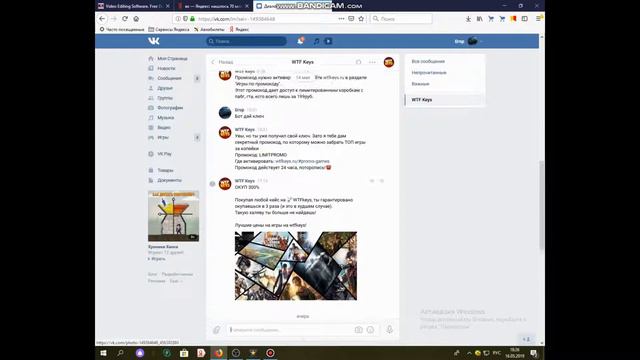Image resolution: width=640 pixels, height=360 pixels.
Task: Click the page vertical scrollbar
Action: tap(542, 204)
